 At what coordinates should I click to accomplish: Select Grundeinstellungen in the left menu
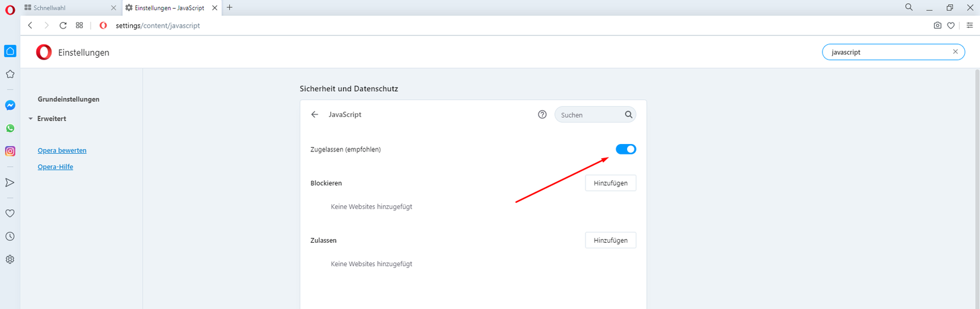pos(69,99)
